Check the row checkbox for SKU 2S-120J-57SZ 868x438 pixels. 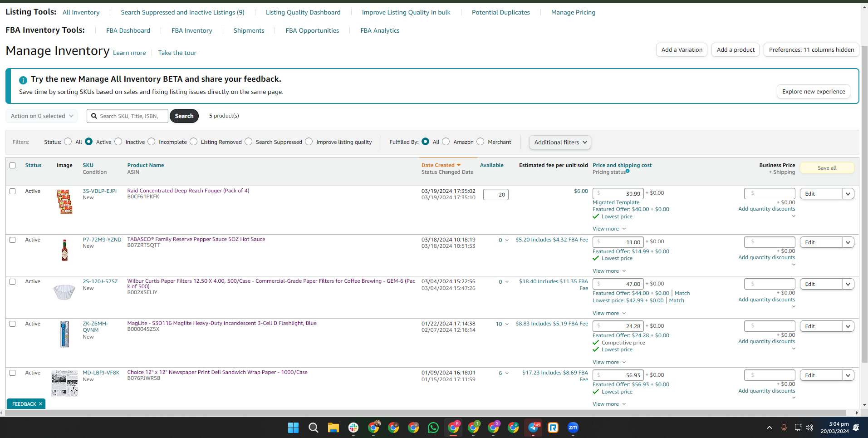pos(13,281)
